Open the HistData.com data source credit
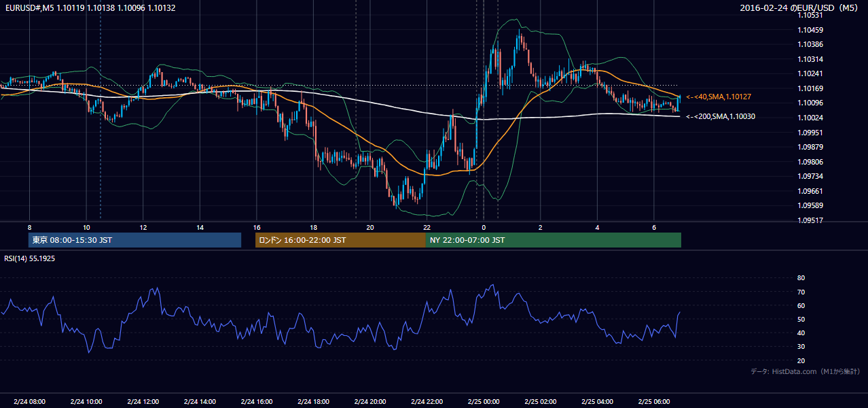The width and height of the screenshot is (868, 408). coord(806,371)
